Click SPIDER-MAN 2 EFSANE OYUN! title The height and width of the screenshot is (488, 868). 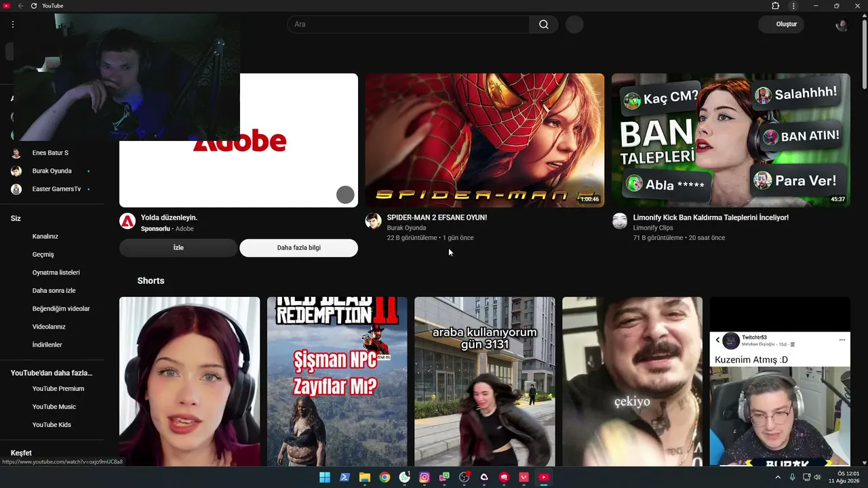[437, 218]
